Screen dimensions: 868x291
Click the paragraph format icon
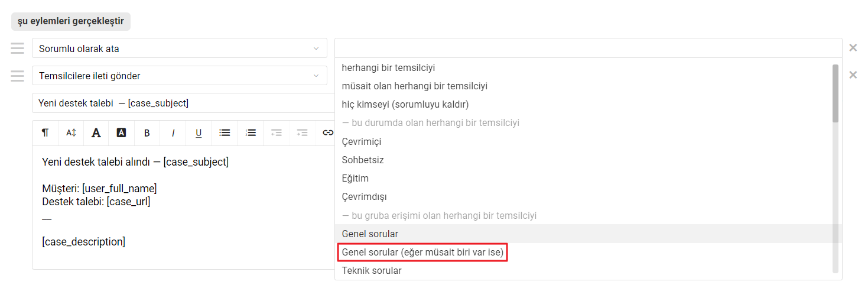[45, 133]
